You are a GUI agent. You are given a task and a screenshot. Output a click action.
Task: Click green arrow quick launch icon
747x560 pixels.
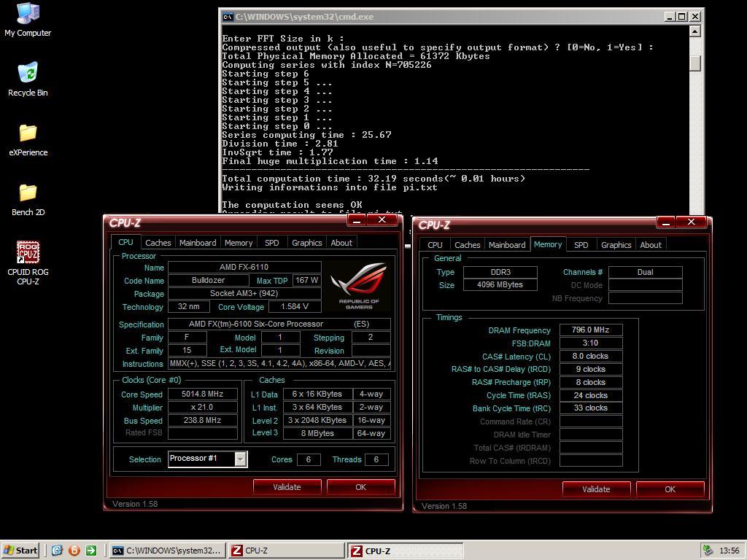91,551
